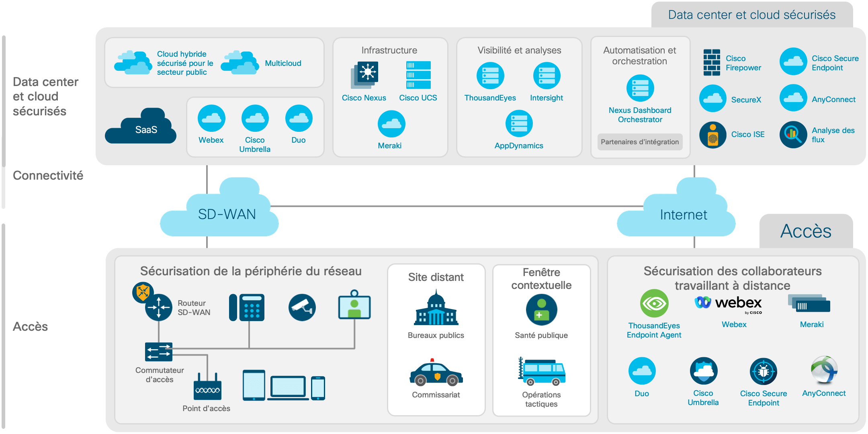Click the Point d'accès wireless icon

(x=207, y=387)
